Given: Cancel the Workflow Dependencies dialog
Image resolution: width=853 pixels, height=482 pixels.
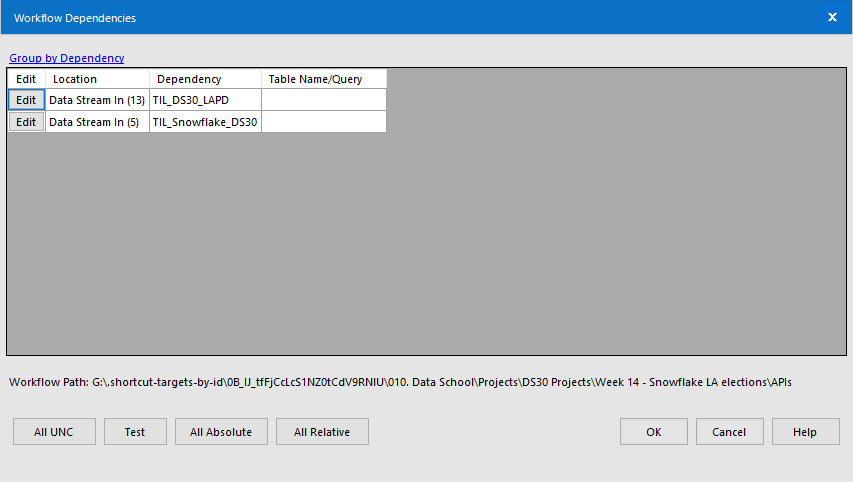Looking at the screenshot, I should pos(730,431).
